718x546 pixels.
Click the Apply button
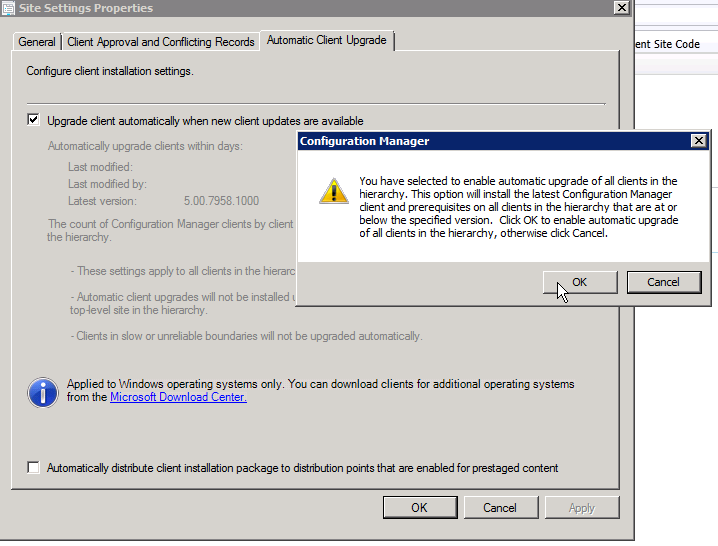click(x=582, y=508)
